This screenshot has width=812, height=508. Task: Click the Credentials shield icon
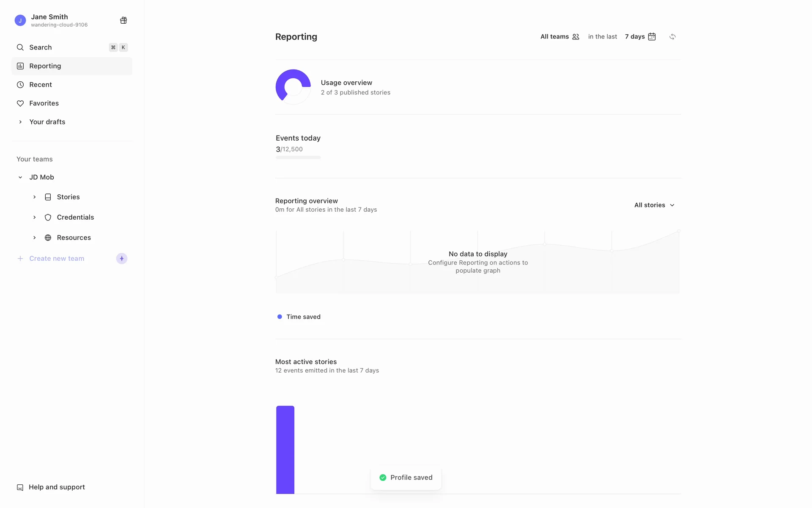pyautogui.click(x=48, y=218)
